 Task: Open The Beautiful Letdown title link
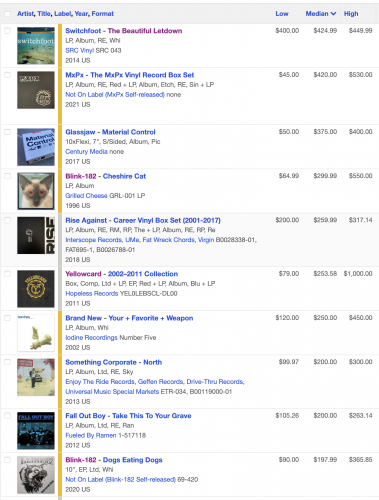[x=145, y=31]
